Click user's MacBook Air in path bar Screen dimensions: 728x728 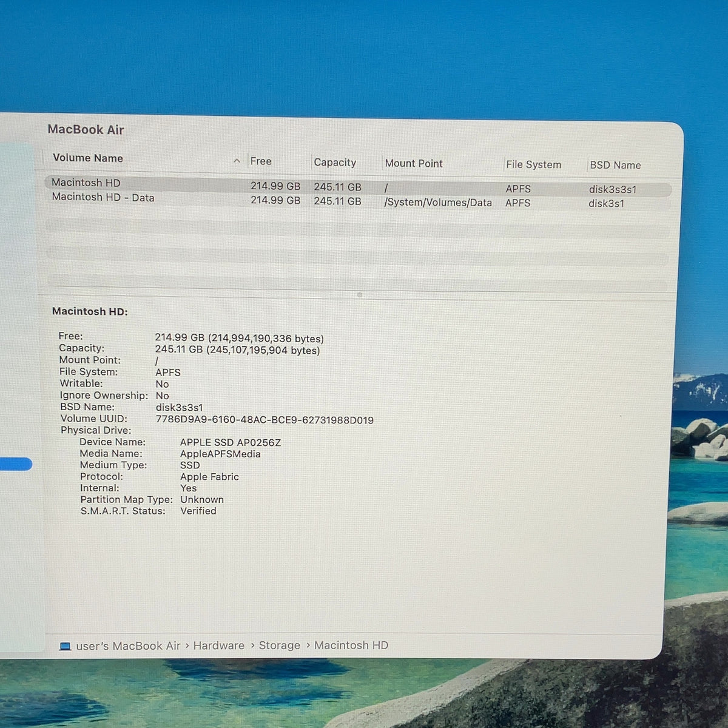pos(128,646)
